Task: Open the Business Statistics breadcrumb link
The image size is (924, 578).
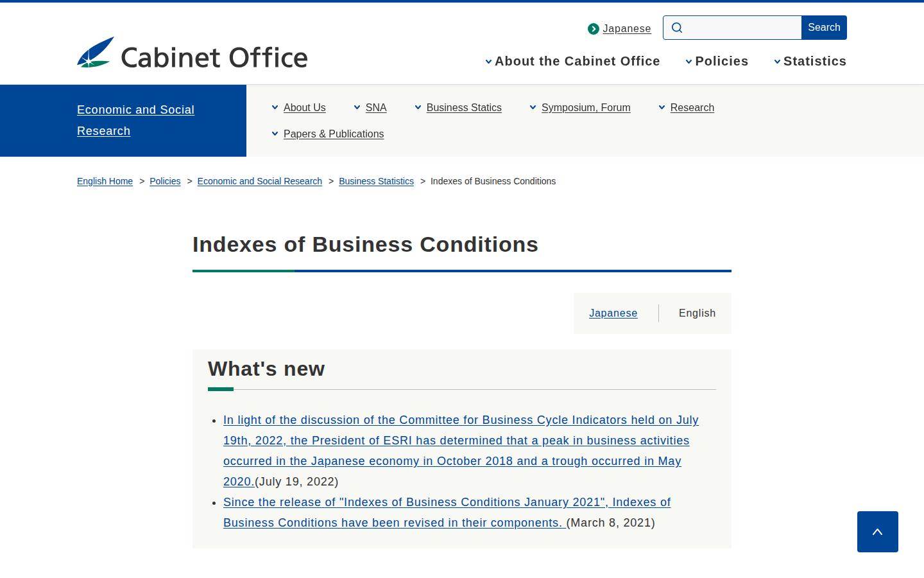Action: coord(376,181)
